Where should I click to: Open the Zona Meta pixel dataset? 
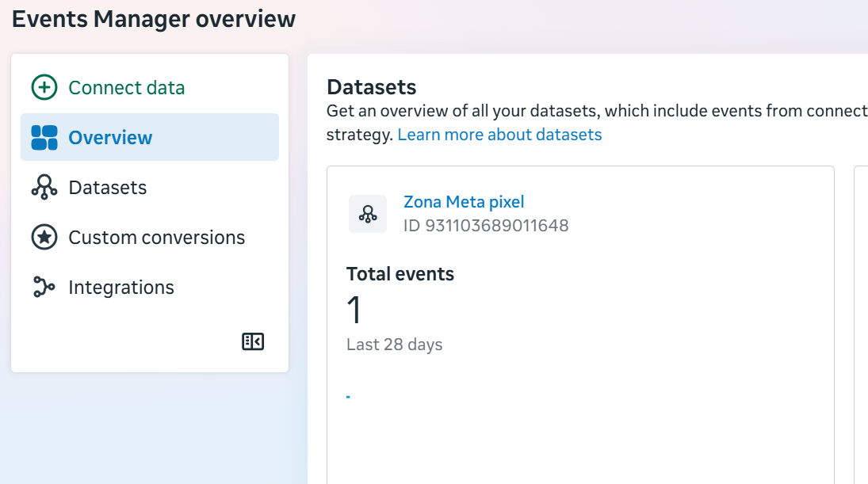(464, 202)
